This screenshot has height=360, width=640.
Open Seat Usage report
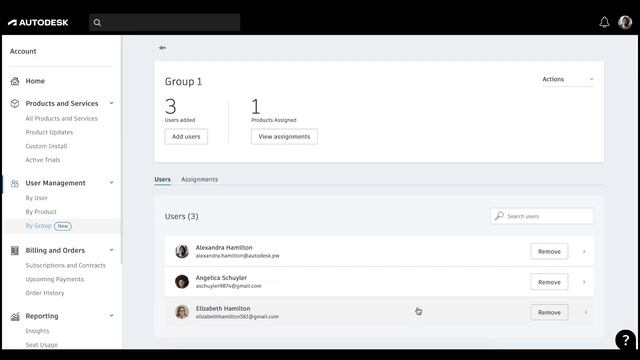pyautogui.click(x=41, y=344)
